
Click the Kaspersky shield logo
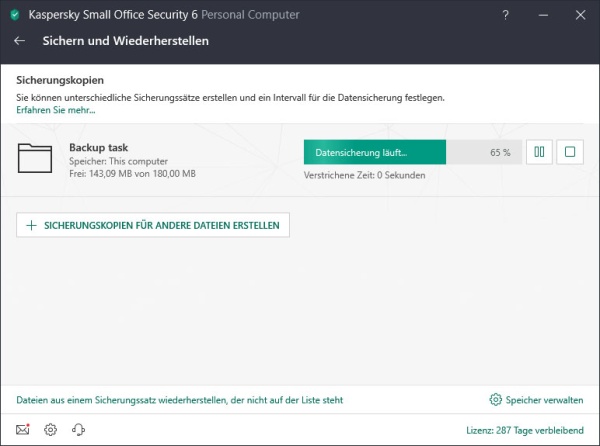tap(15, 15)
